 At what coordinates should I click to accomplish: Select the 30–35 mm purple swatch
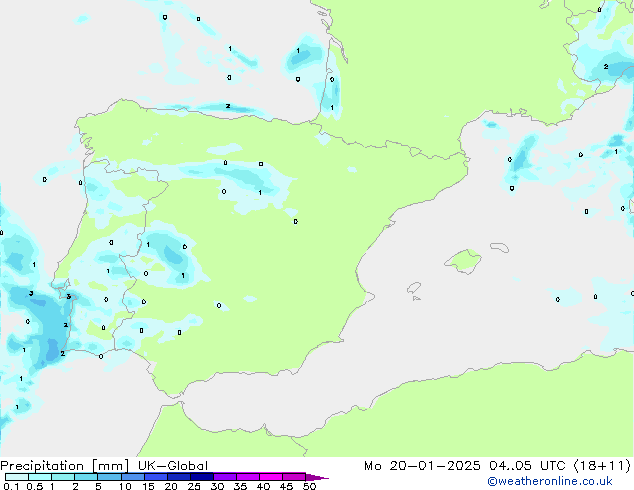224,477
